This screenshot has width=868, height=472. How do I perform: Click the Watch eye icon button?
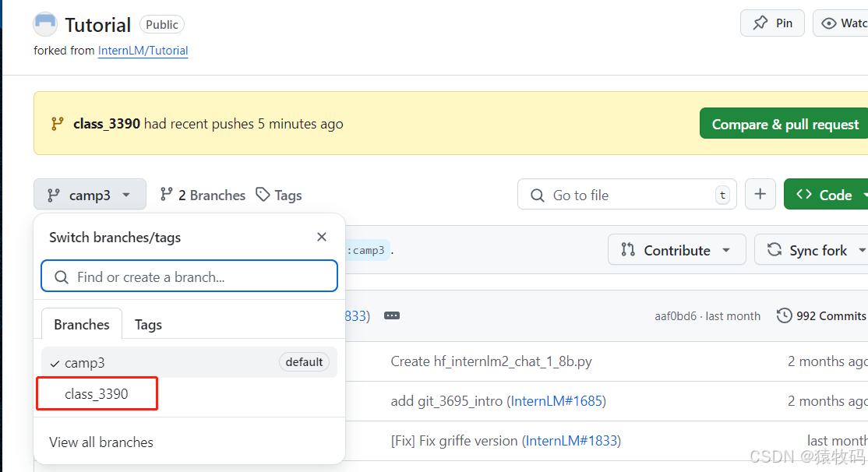[x=840, y=23]
